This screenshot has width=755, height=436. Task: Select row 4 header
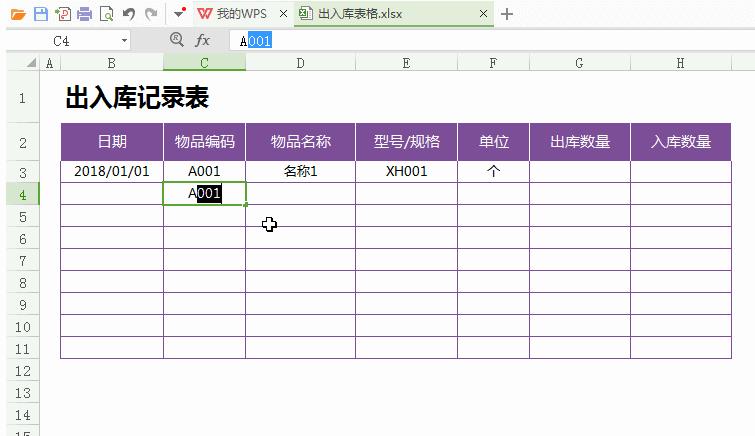click(23, 195)
